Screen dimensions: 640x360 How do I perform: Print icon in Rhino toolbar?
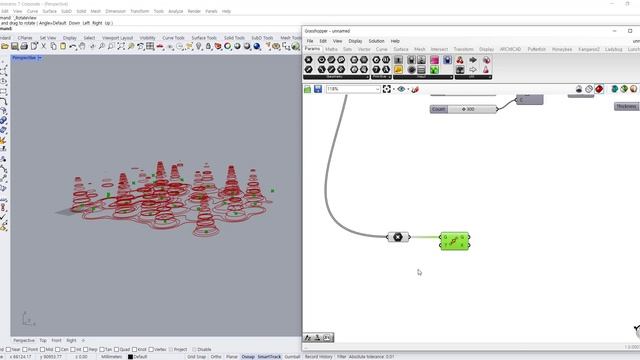(24, 47)
